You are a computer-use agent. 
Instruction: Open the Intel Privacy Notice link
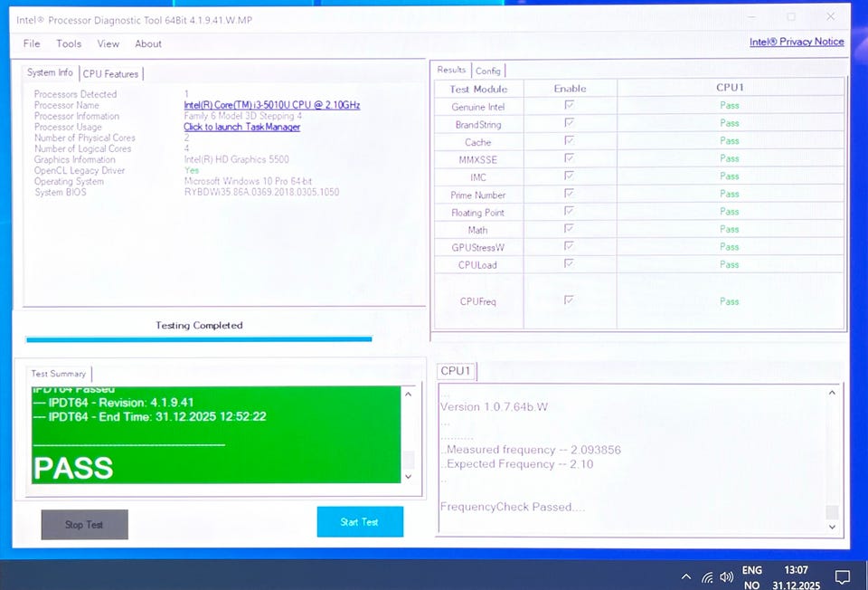click(x=796, y=42)
